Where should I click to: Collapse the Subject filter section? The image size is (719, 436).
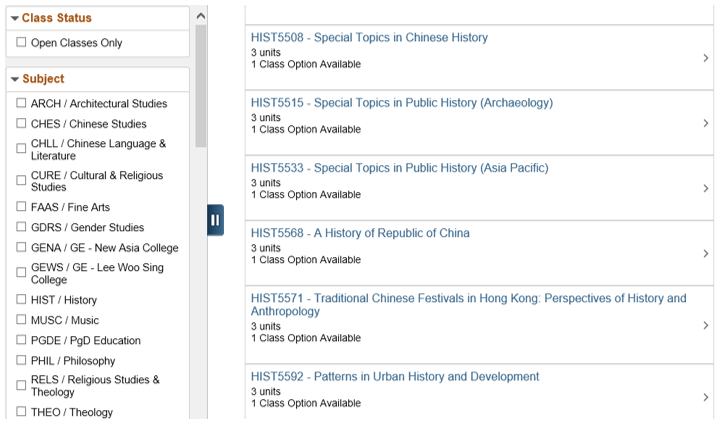point(14,79)
